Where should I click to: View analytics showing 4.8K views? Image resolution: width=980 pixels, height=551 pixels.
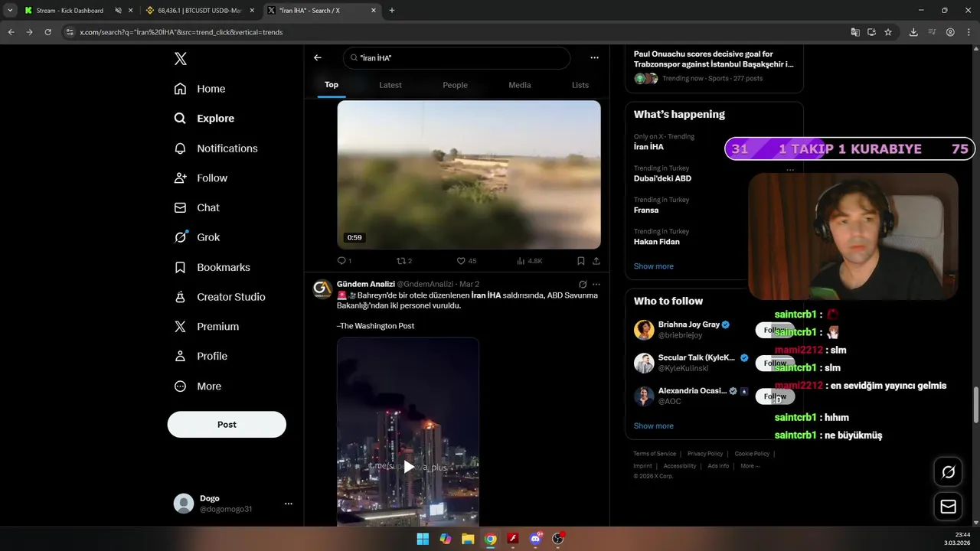click(529, 261)
